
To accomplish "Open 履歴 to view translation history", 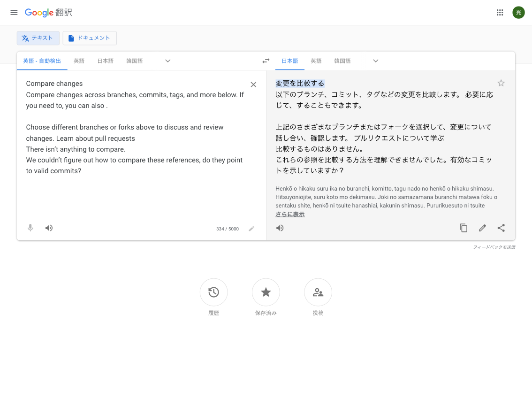I will tap(213, 292).
